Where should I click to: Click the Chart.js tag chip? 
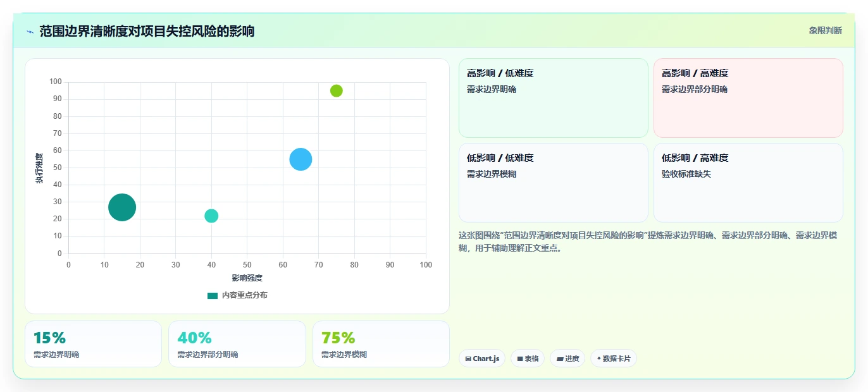tap(482, 358)
